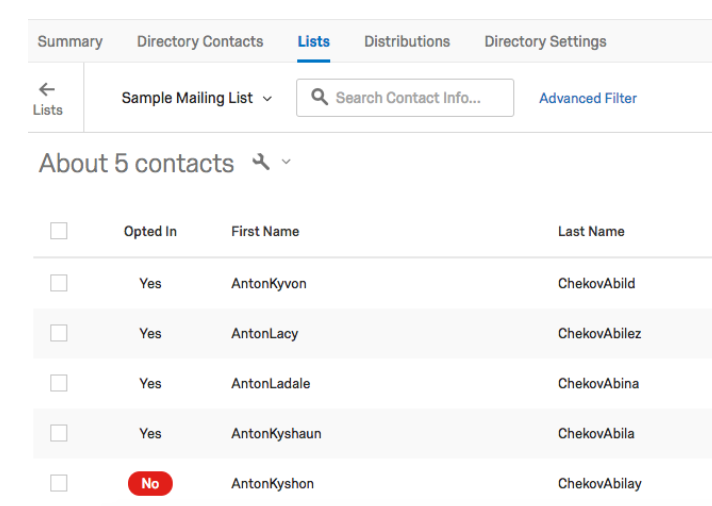Switch to the Summary tab
This screenshot has width=712, height=506.
70,42
